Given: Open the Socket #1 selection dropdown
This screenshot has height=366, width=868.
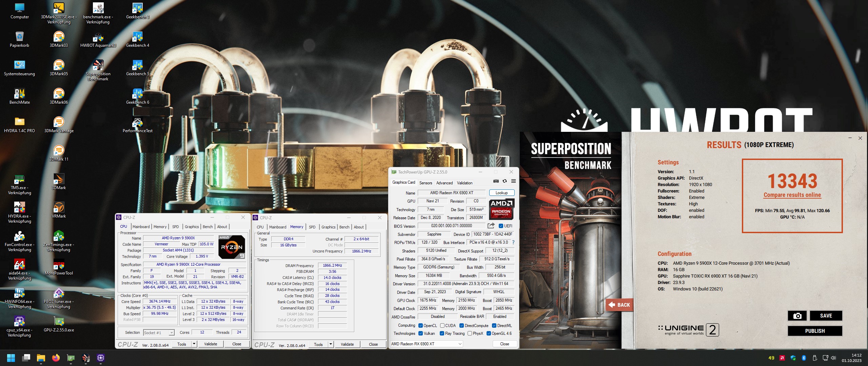Looking at the screenshot, I should point(159,332).
